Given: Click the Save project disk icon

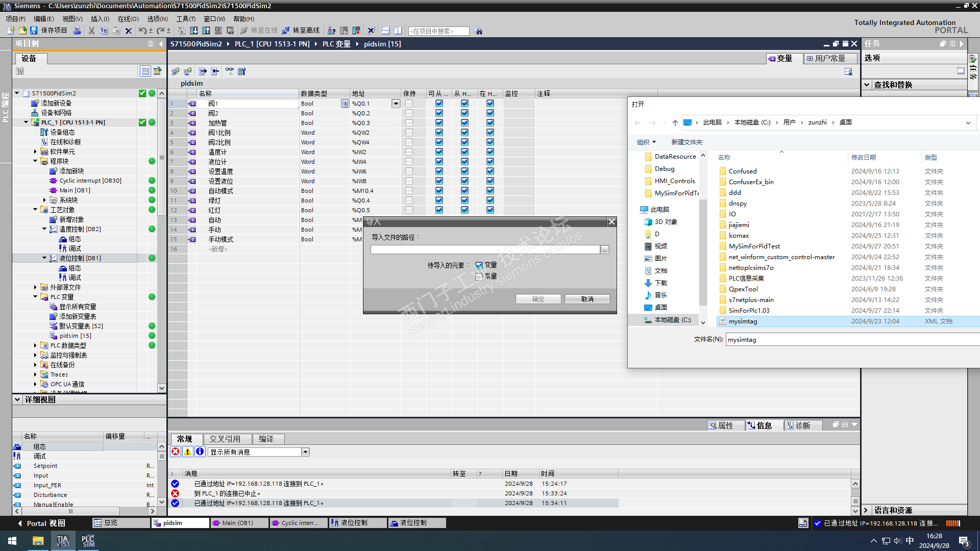Looking at the screenshot, I should [x=34, y=31].
